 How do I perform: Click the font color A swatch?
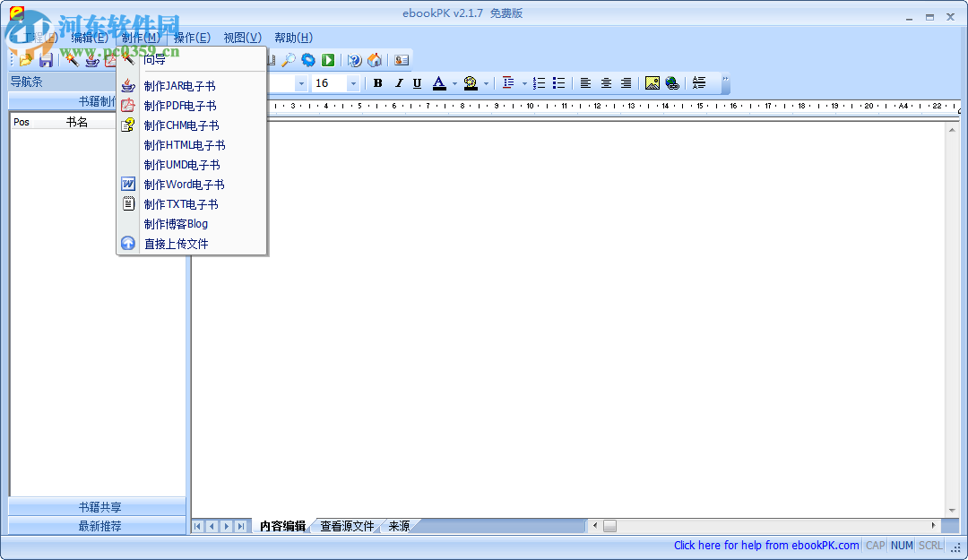click(x=440, y=82)
